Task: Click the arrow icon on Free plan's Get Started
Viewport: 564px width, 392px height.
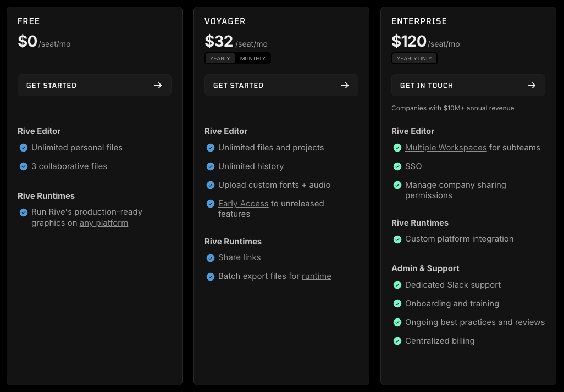Action: click(158, 86)
